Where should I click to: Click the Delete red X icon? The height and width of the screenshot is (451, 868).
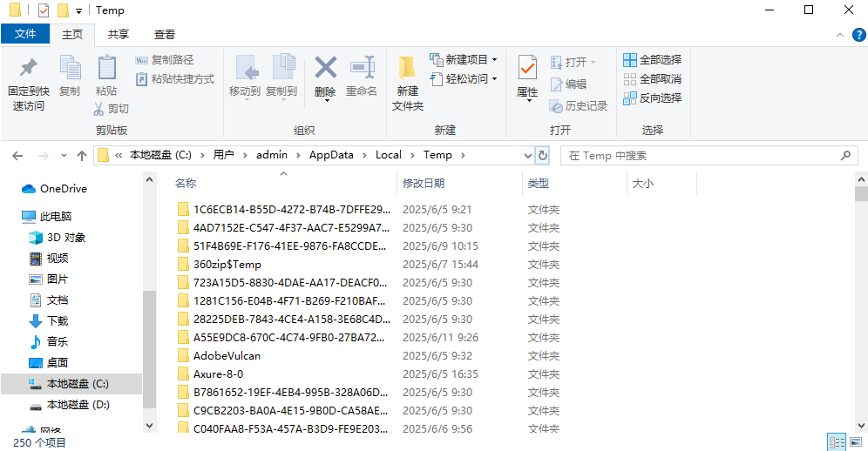[326, 68]
